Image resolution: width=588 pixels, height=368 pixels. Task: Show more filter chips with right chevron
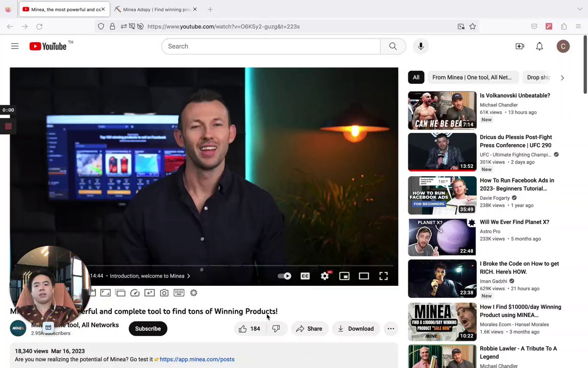562,78
